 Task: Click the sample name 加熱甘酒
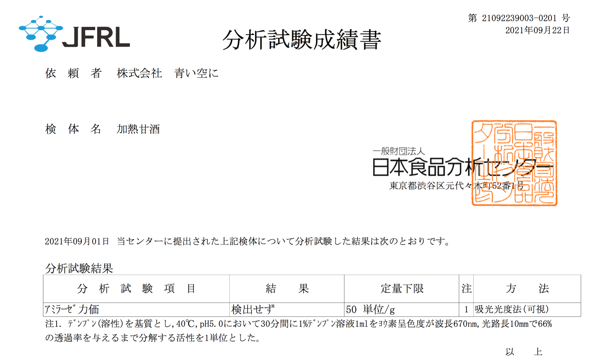click(x=138, y=129)
